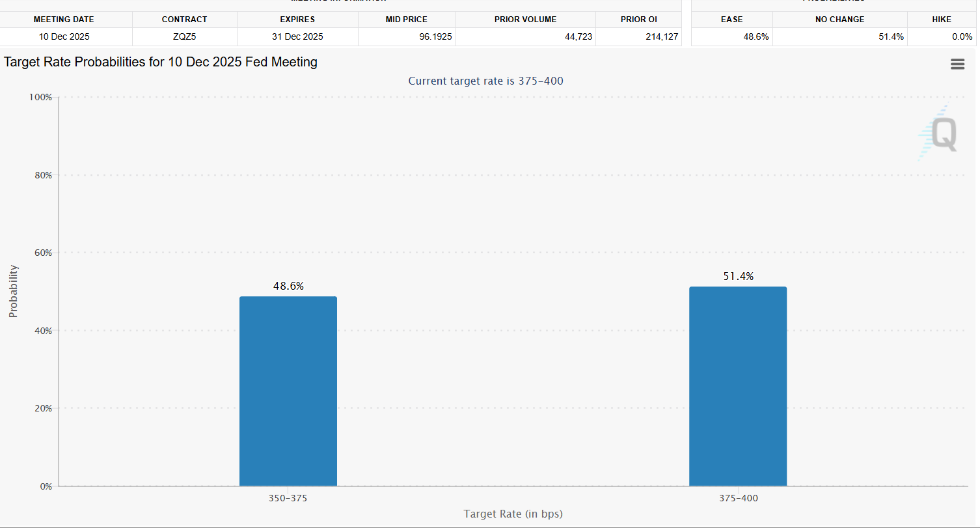Click the chart title Target Rate Probabilities

[161, 63]
